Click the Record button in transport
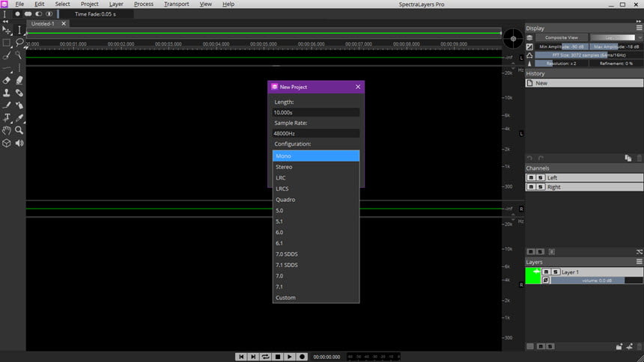This screenshot has height=362, width=644. (x=302, y=357)
